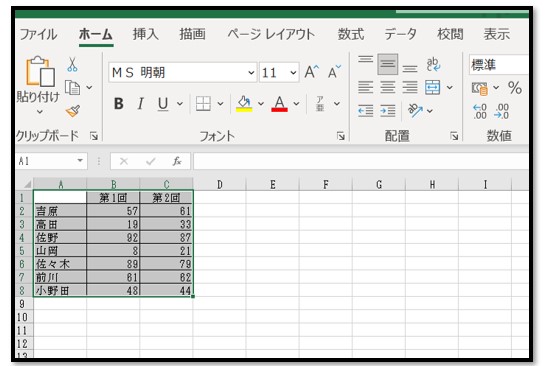The width and height of the screenshot is (554, 366).
Task: Open clipboard dialog launcher
Action: pyautogui.click(x=94, y=136)
